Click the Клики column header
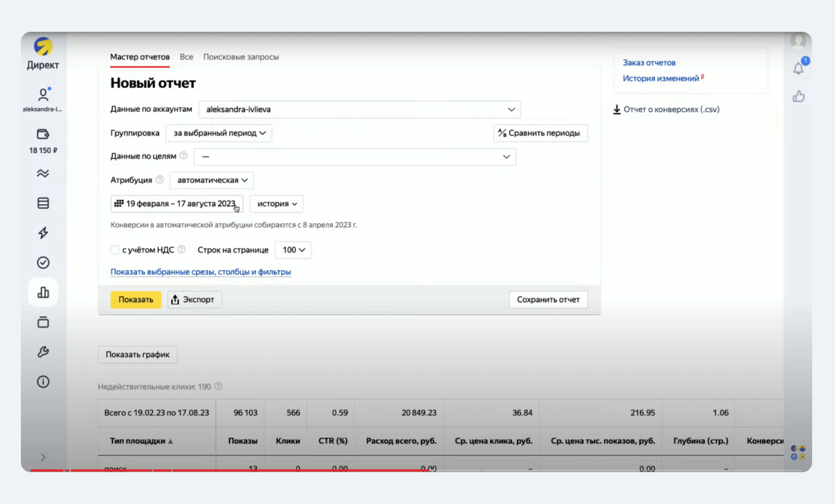835x504 pixels. click(288, 441)
